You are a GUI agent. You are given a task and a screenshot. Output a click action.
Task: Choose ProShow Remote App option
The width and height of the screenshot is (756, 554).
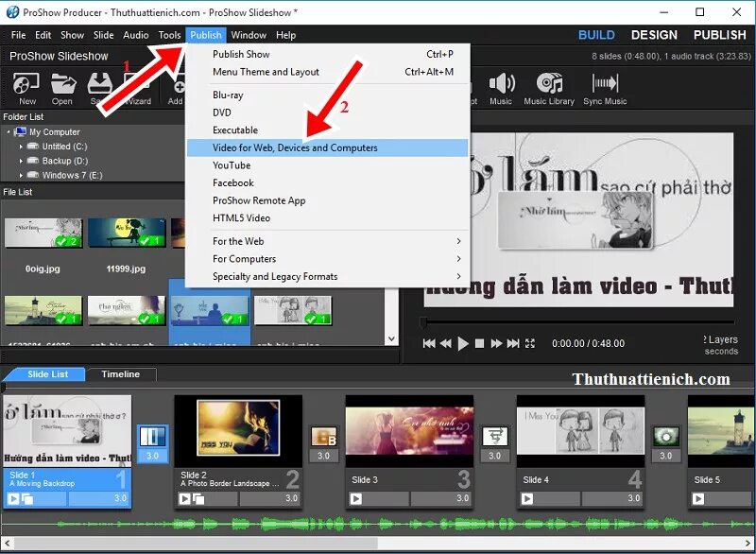coord(327,200)
